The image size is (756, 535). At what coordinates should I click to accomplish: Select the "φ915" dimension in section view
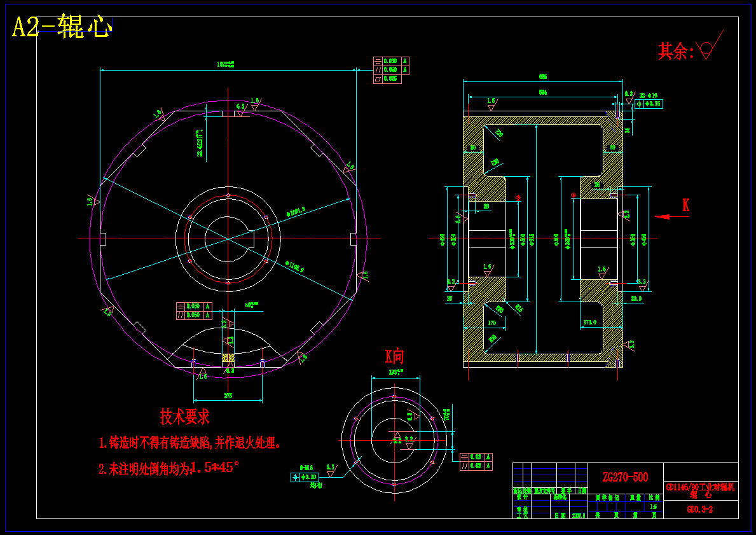pyautogui.click(x=532, y=239)
